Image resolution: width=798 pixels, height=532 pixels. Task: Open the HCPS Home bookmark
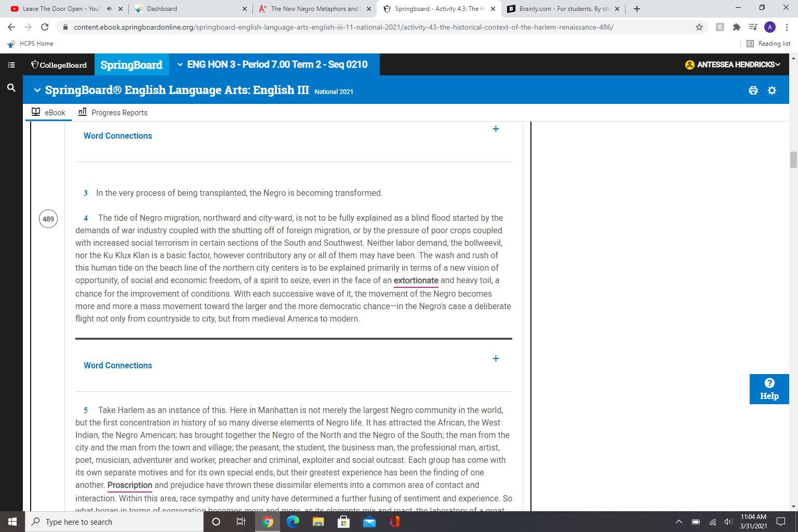(x=31, y=44)
